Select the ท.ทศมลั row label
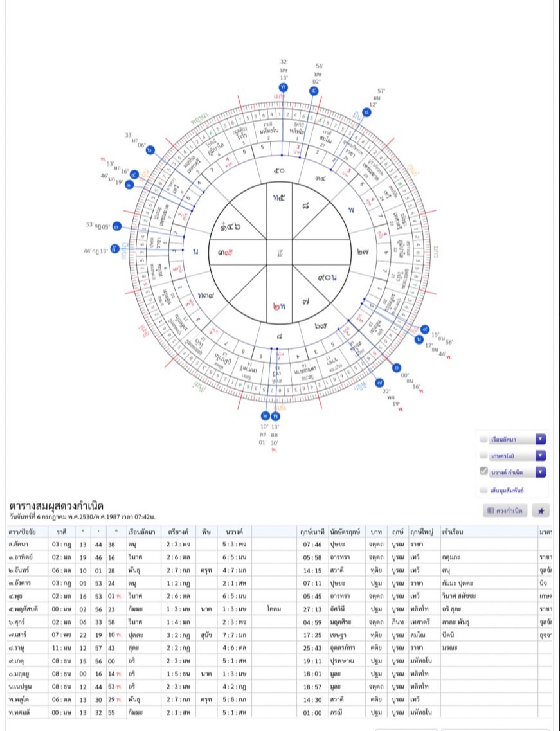Image resolution: width=560 pixels, height=731 pixels. point(19,712)
